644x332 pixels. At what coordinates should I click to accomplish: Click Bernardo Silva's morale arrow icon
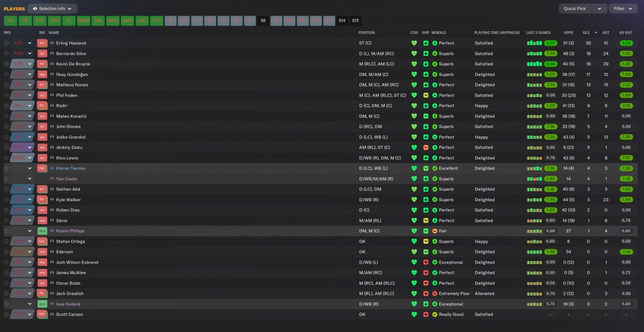[435, 54]
